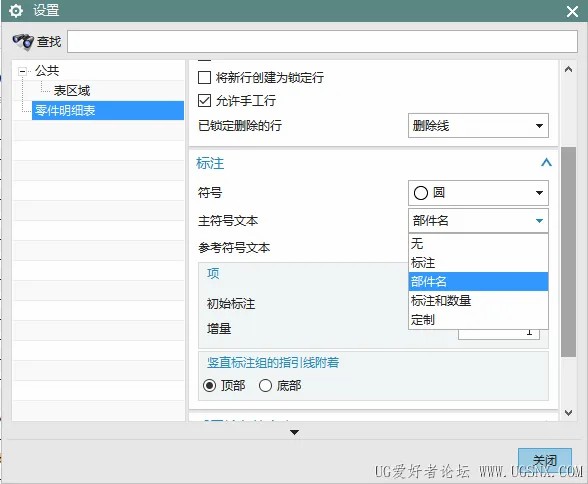Uncheck 允许手工行 checkbox
The width and height of the screenshot is (588, 484).
(x=204, y=100)
